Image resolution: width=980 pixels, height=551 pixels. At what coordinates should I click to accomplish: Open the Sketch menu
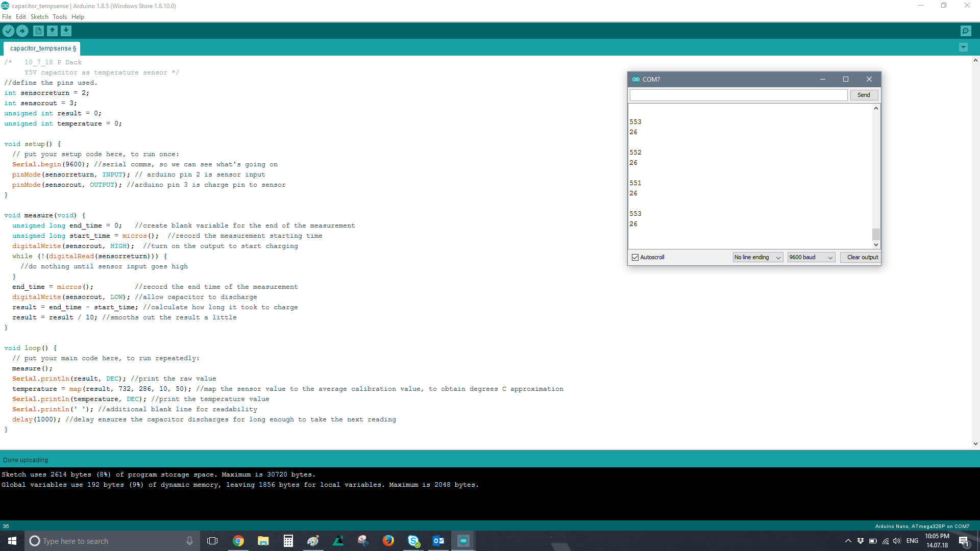click(x=38, y=17)
